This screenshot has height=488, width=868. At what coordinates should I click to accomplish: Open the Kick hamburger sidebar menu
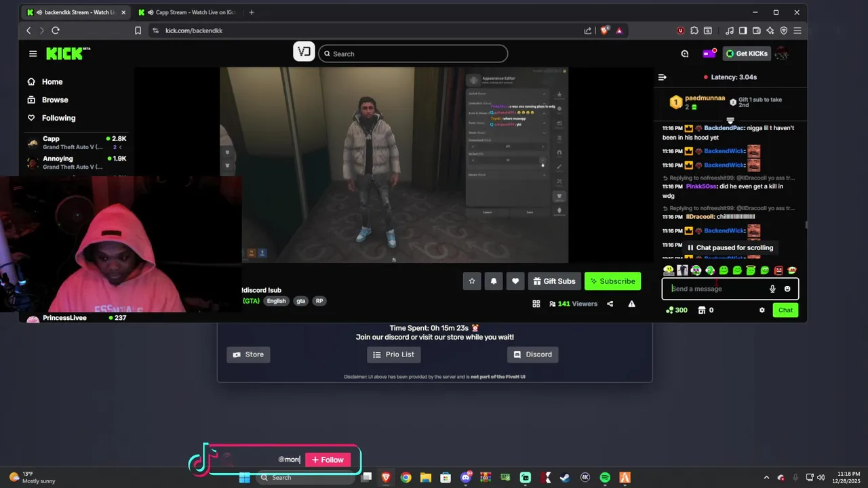pos(33,54)
